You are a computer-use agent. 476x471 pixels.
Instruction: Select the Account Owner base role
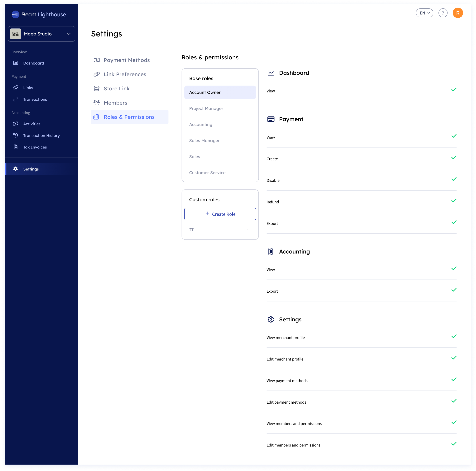tap(220, 92)
